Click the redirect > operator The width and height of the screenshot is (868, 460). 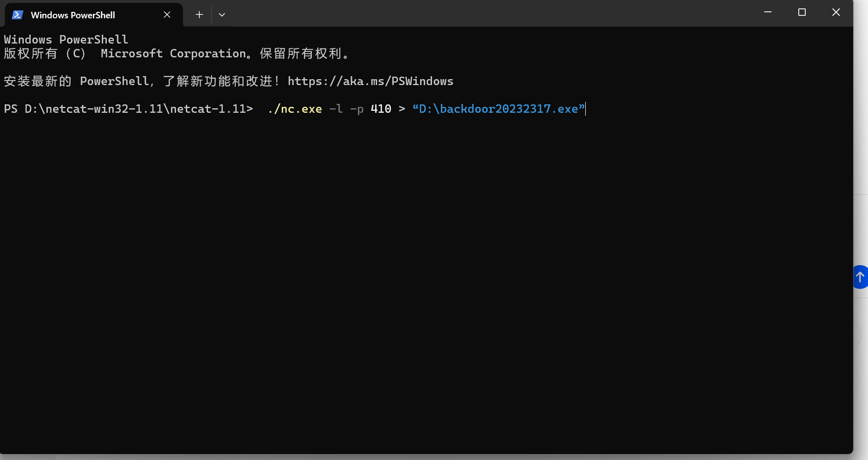[401, 109]
